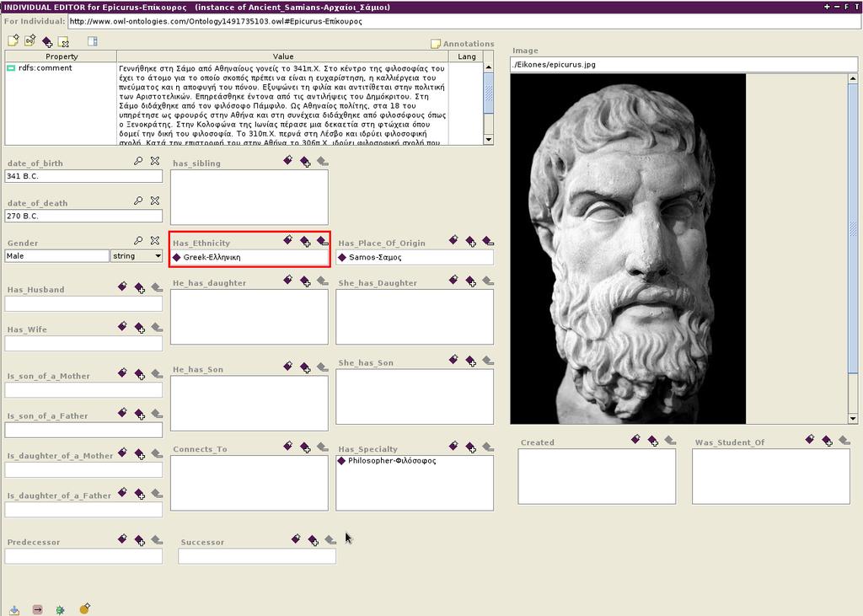
Task: Click the blue down-arrow icon in bottom toolbar
Action: 14,609
